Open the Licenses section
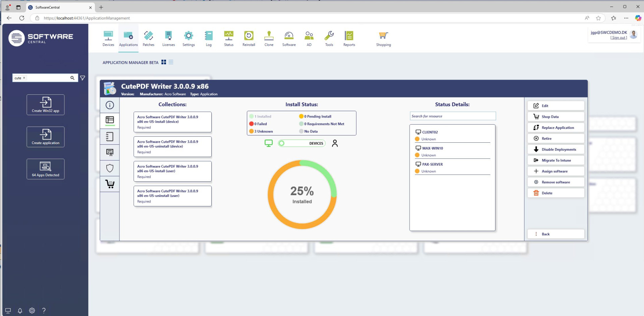644x316 pixels. (x=168, y=38)
